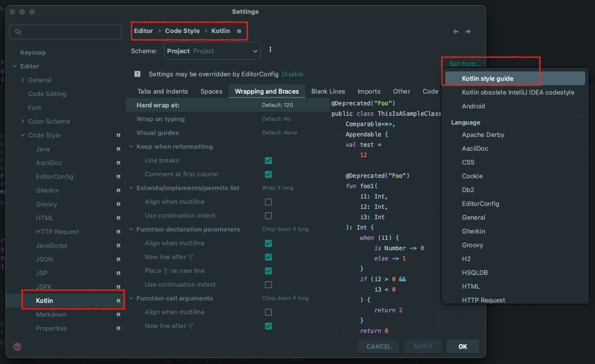Select Code Editing tree item
The height and width of the screenshot is (364, 595).
coord(47,94)
